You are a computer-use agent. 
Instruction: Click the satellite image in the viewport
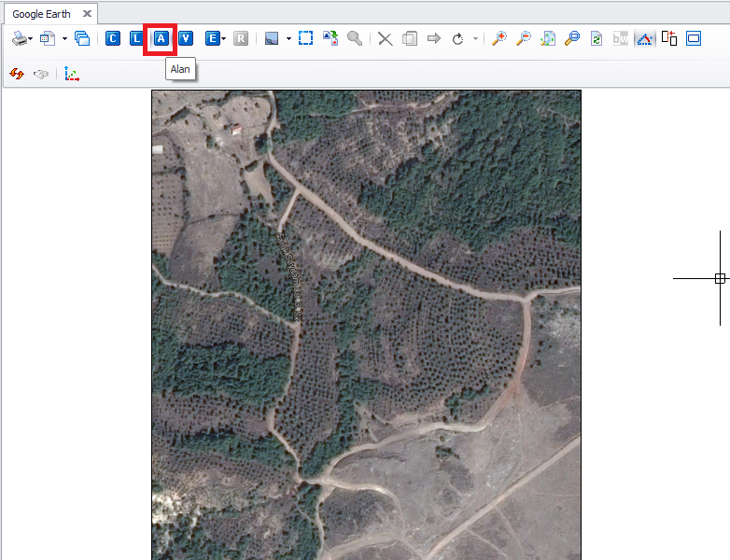click(x=366, y=324)
